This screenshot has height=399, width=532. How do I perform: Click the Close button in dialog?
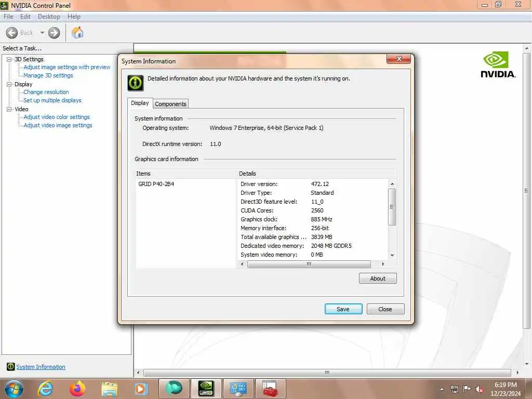click(385, 309)
